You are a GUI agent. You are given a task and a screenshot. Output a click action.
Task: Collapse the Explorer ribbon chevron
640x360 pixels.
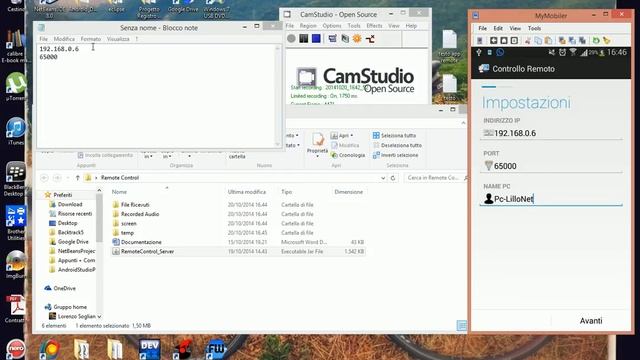click(x=463, y=123)
